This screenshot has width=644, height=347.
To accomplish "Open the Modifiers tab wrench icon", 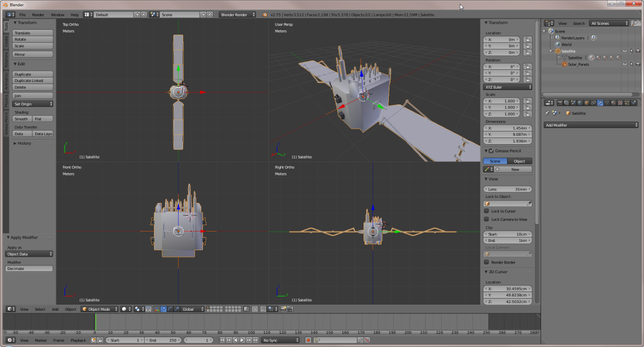I will 600,103.
